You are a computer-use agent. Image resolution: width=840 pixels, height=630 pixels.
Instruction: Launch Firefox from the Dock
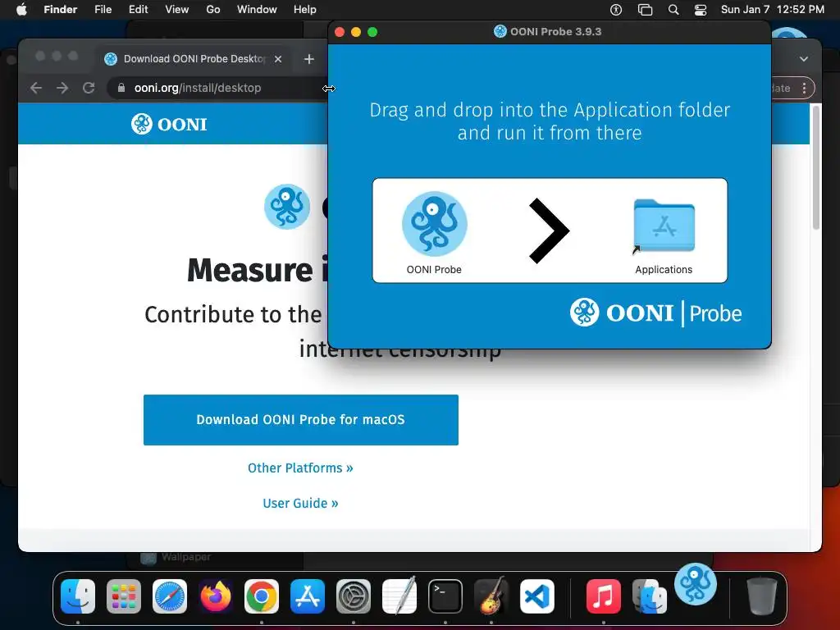click(x=216, y=596)
